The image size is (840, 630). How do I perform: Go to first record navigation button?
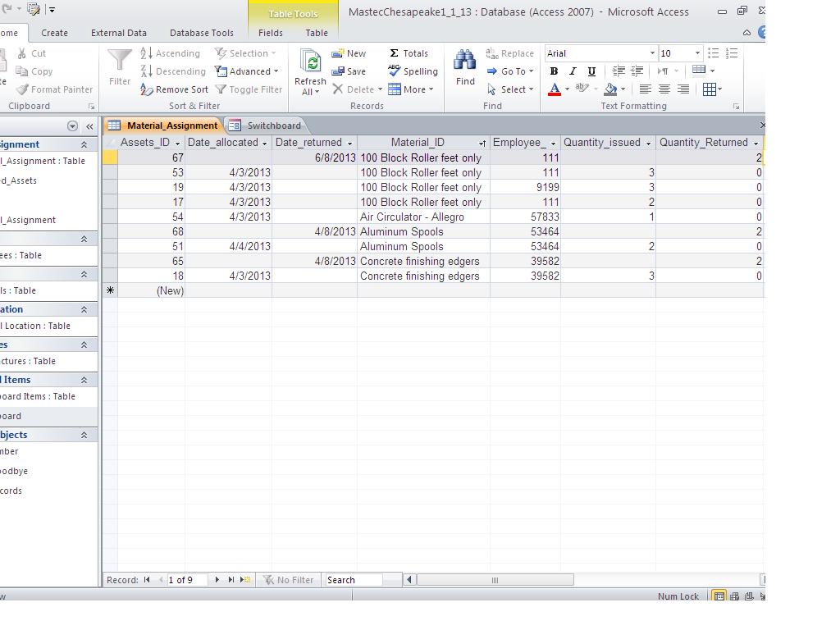pyautogui.click(x=147, y=580)
